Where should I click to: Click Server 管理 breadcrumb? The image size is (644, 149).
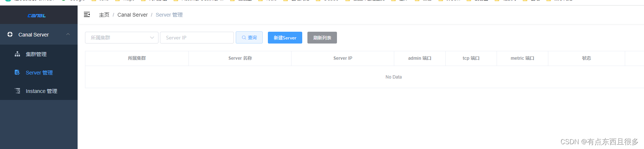tap(169, 15)
